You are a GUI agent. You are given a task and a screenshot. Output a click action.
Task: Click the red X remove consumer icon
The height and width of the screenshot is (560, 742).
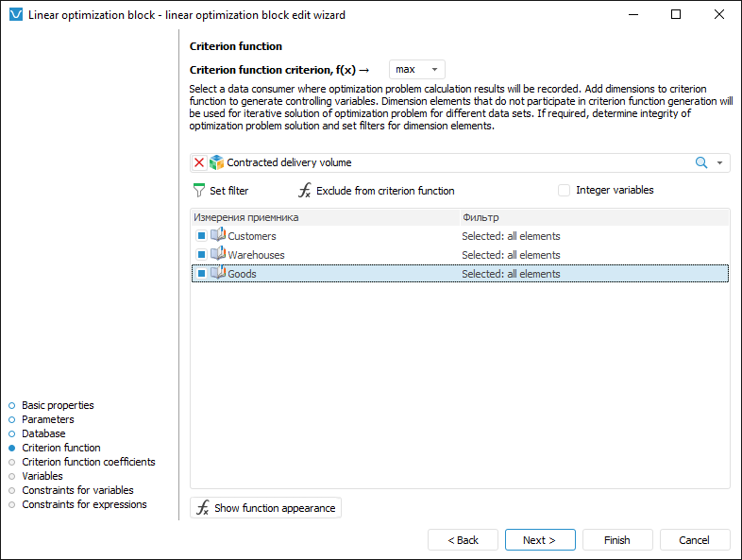199,162
